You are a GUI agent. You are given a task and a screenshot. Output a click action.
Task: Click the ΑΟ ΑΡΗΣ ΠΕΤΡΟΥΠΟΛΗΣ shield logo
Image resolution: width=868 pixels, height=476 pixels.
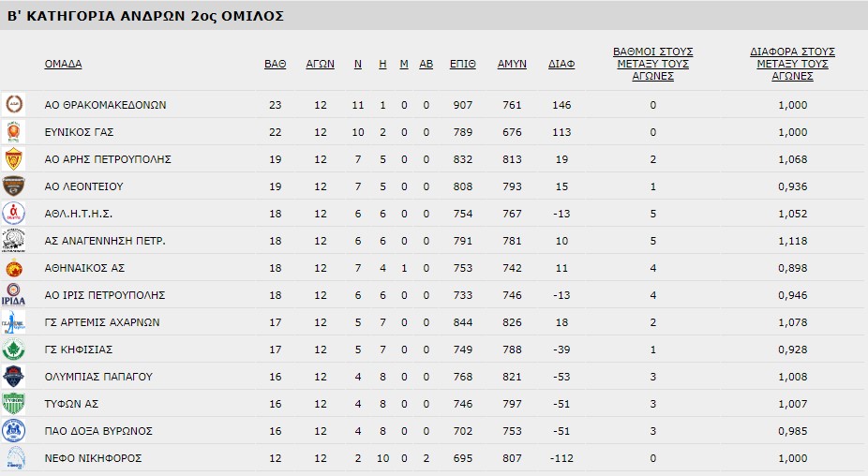pyautogui.click(x=15, y=159)
